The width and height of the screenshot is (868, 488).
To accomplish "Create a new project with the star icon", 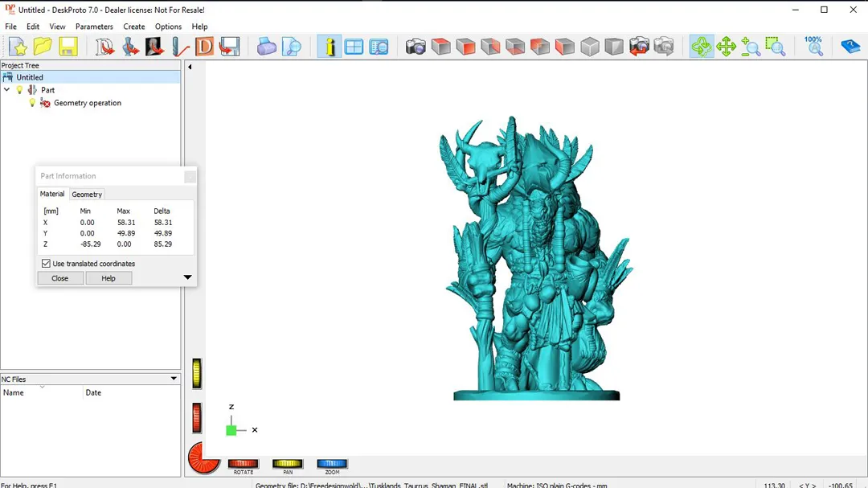I will click(18, 47).
